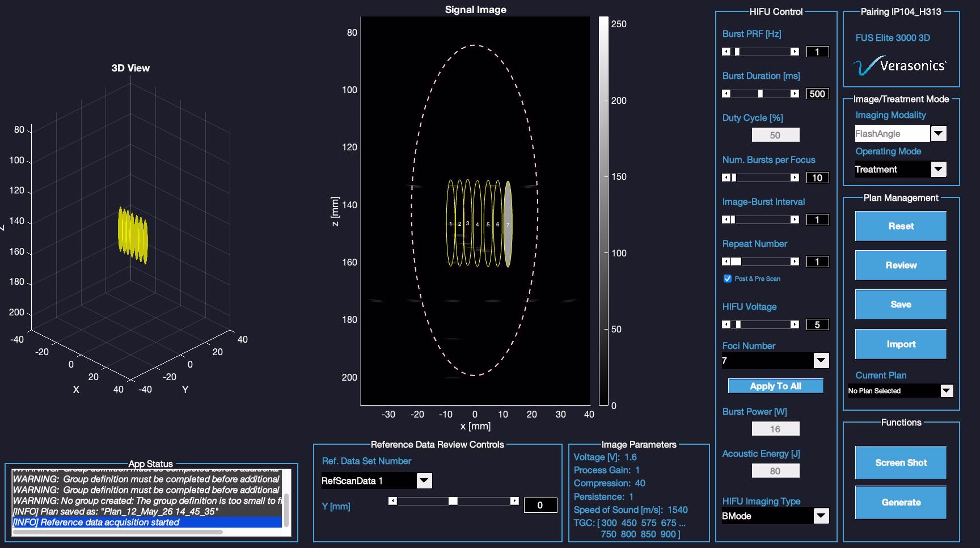Select focus ellipse number 7 in Signal Image

508,225
